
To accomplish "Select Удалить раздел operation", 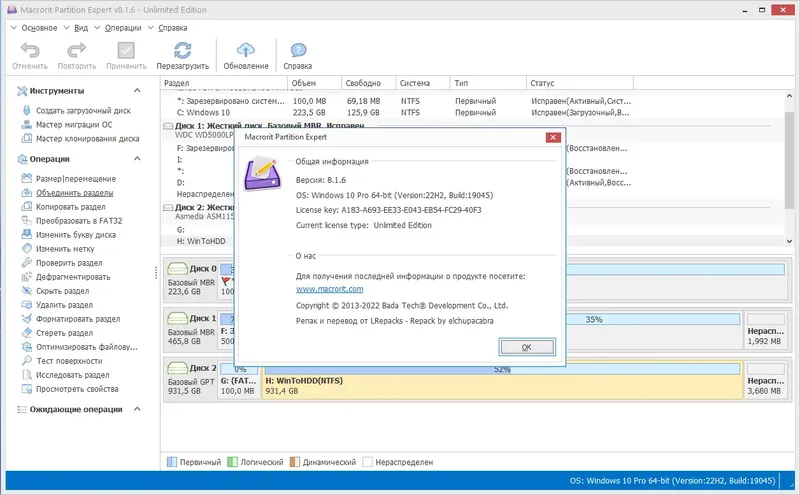I will pos(64,305).
